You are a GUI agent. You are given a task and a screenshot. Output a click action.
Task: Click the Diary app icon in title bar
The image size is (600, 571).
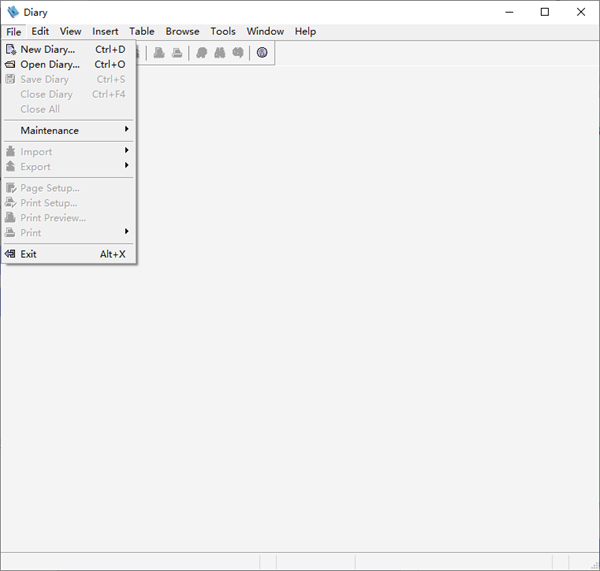click(13, 12)
